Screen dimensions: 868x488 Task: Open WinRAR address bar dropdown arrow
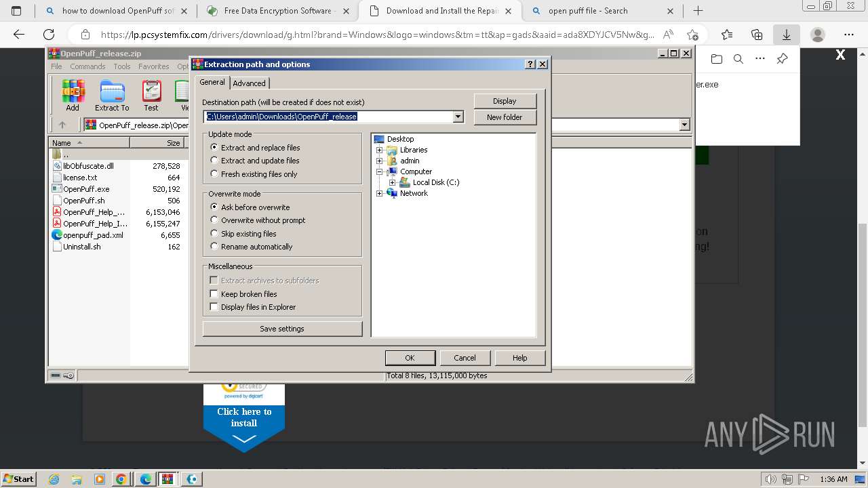pyautogui.click(x=684, y=125)
